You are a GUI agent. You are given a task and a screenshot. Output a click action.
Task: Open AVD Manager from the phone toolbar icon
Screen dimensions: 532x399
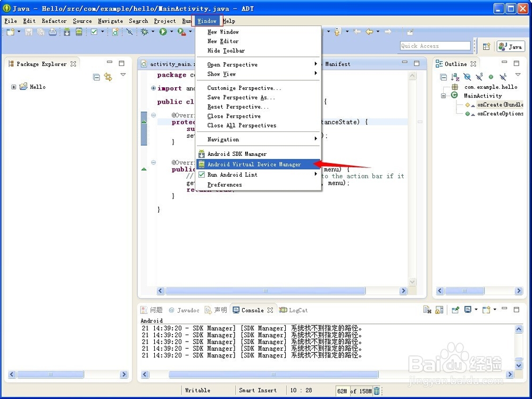pyautogui.click(x=79, y=32)
